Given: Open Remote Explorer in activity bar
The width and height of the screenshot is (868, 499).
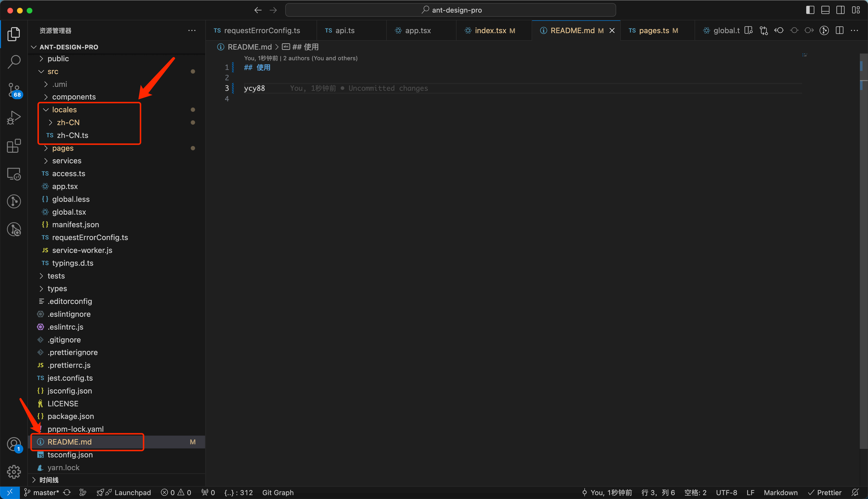Looking at the screenshot, I should (14, 174).
